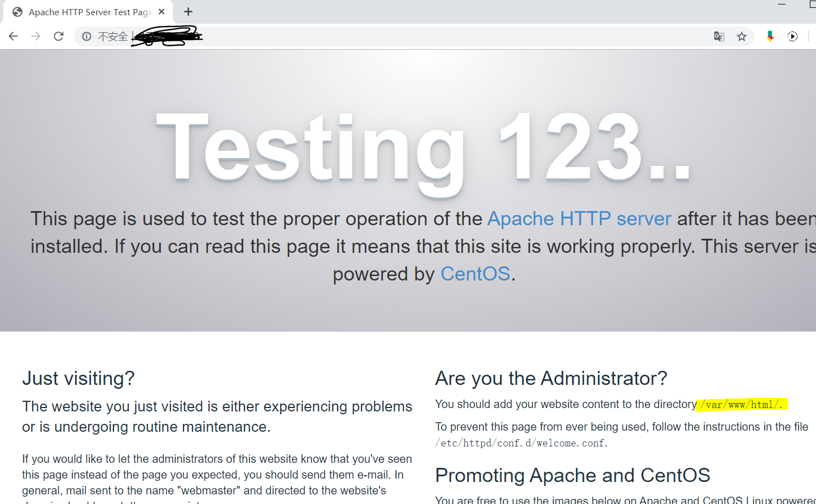Click the 'Promoting Apache and CentOS' heading
The height and width of the screenshot is (504, 816).
pos(573,475)
